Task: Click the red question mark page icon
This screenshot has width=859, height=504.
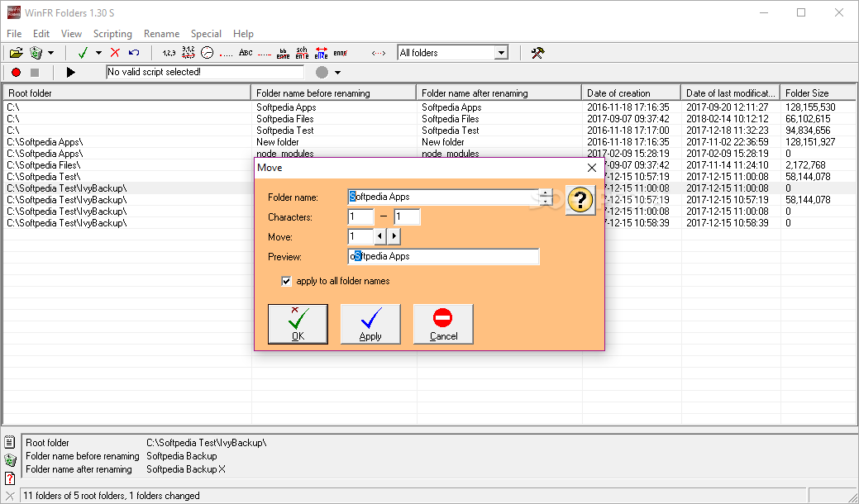Action: click(10, 478)
